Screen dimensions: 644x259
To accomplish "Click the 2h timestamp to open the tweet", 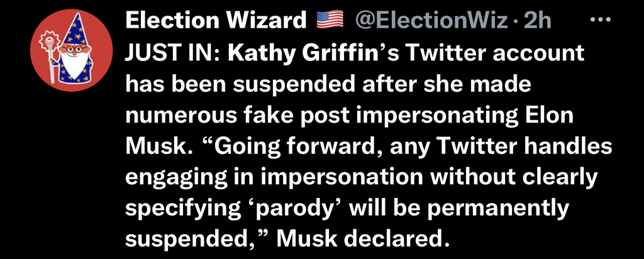I will (x=538, y=20).
